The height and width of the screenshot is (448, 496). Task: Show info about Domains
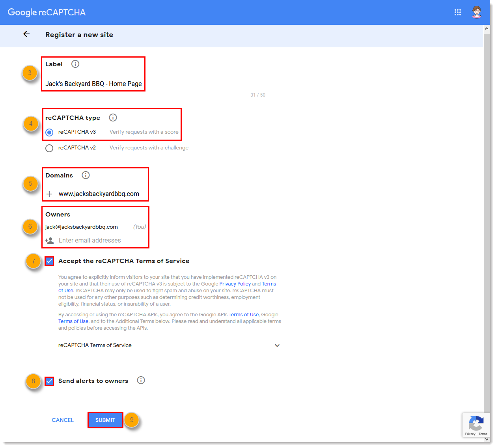point(86,175)
